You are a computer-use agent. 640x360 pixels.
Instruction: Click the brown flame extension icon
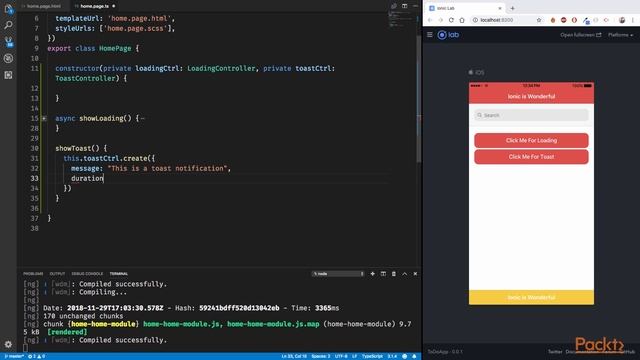pos(553,20)
